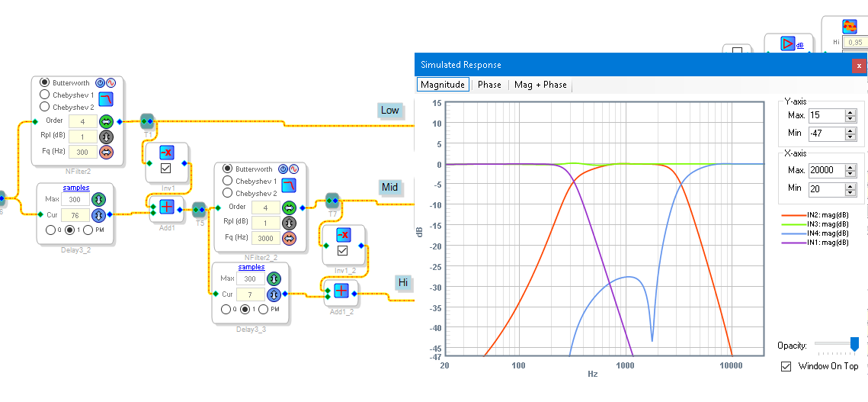Toggle the Inv1_2 invert checkbox

point(343,250)
